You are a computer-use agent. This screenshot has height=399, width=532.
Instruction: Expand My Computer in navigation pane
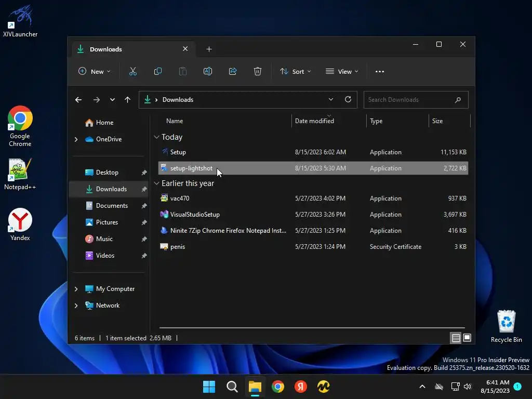pos(76,289)
